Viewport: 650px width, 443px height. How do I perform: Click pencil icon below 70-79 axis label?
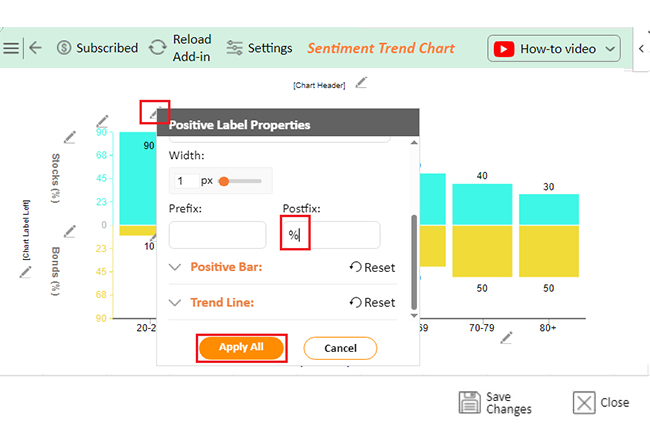tap(506, 337)
